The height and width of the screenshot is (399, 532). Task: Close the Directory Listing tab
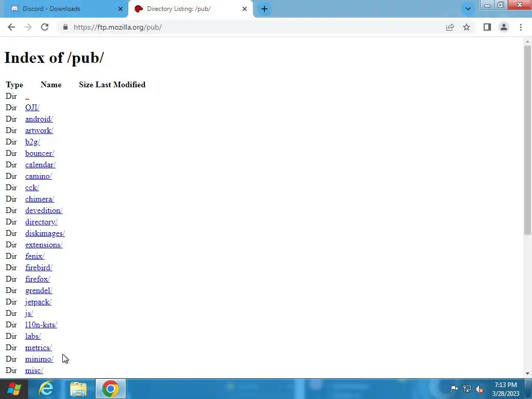[244, 9]
